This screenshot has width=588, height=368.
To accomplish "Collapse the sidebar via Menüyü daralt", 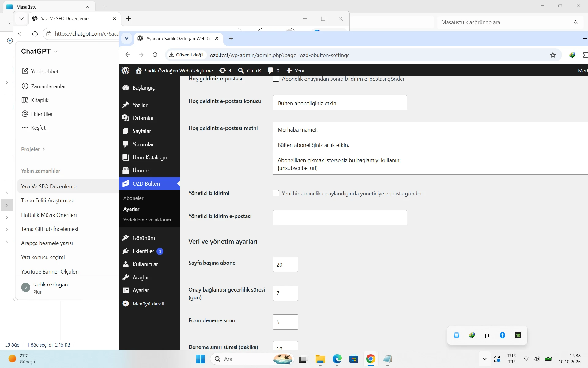I will tap(149, 304).
